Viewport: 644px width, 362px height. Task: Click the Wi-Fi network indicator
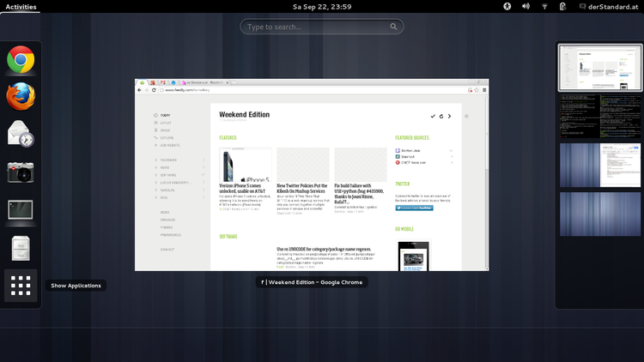tap(544, 6)
